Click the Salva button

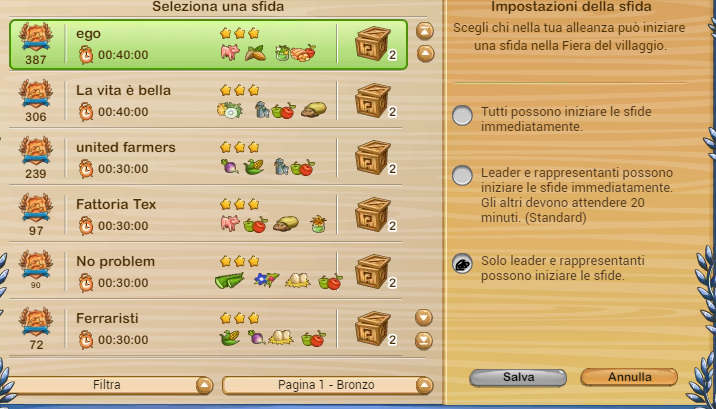tap(518, 378)
